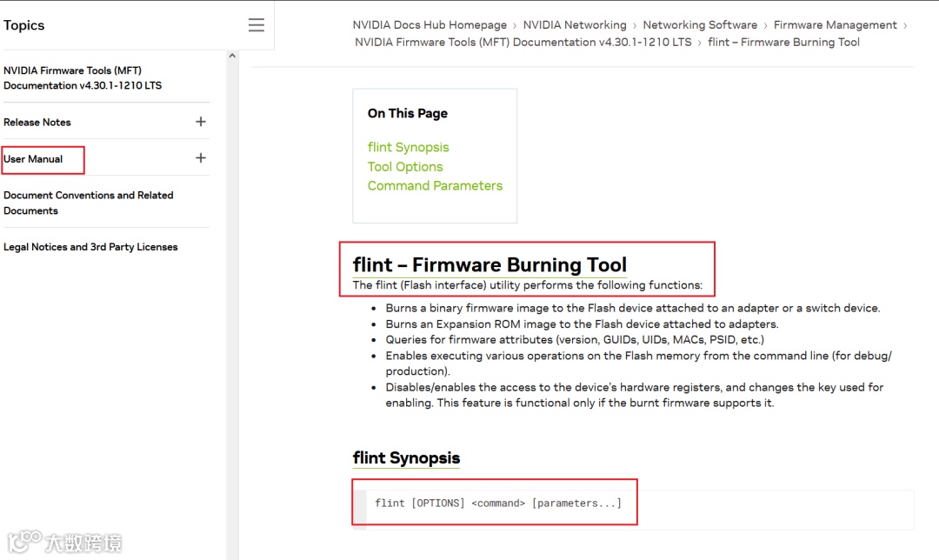The width and height of the screenshot is (939, 560).
Task: Jump to the Command Parameters section link
Action: click(435, 186)
